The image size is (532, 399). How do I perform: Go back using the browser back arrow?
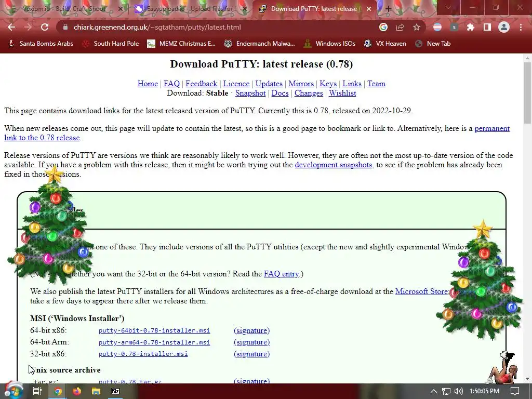(x=11, y=27)
